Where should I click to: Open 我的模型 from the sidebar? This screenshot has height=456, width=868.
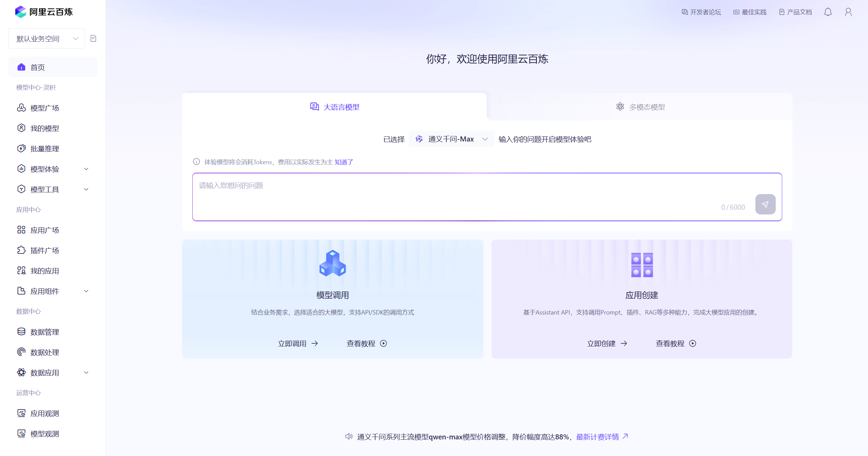pos(53,128)
